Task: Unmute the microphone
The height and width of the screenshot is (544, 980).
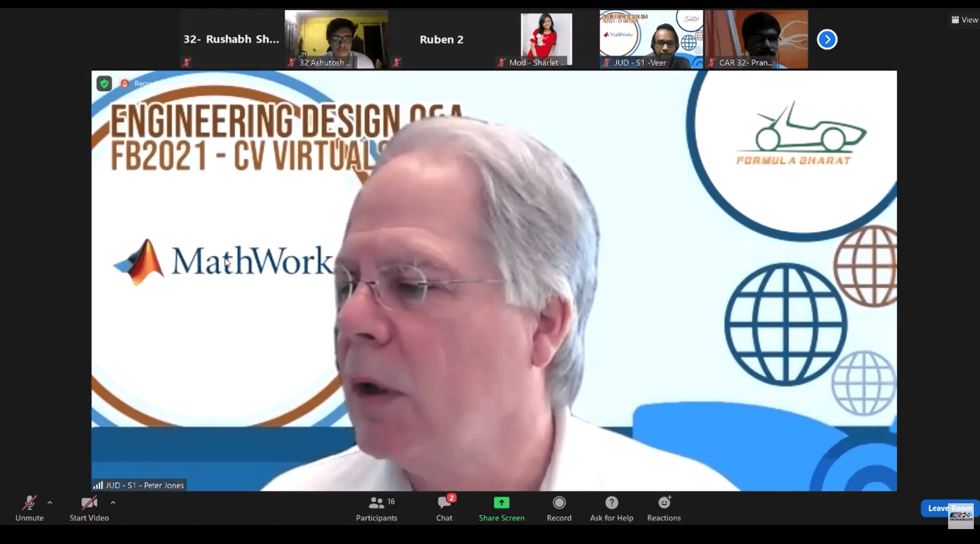Action: [x=29, y=508]
